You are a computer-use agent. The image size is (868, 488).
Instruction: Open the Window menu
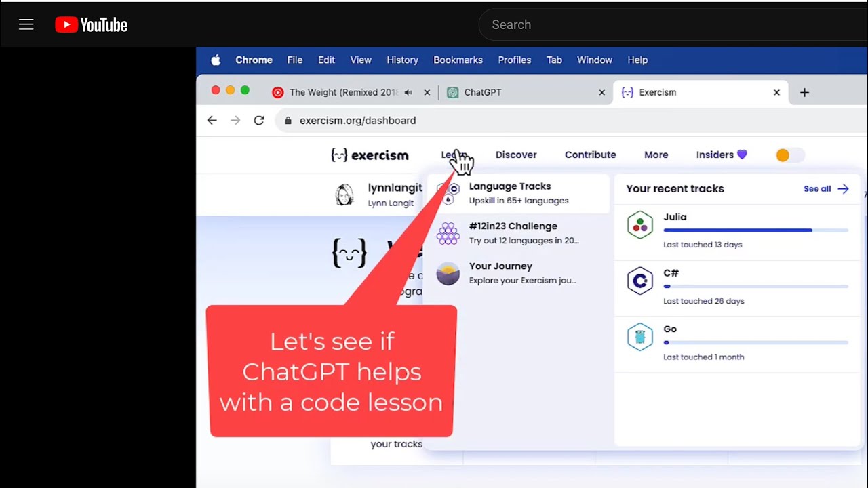click(x=595, y=60)
